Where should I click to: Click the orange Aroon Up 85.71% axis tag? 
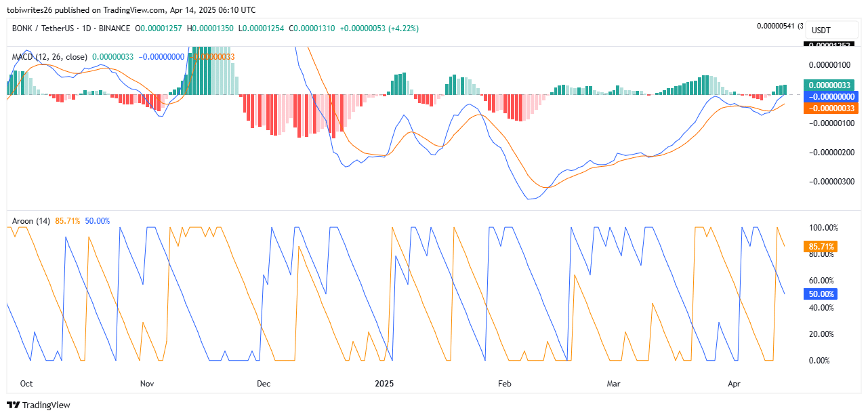click(820, 247)
